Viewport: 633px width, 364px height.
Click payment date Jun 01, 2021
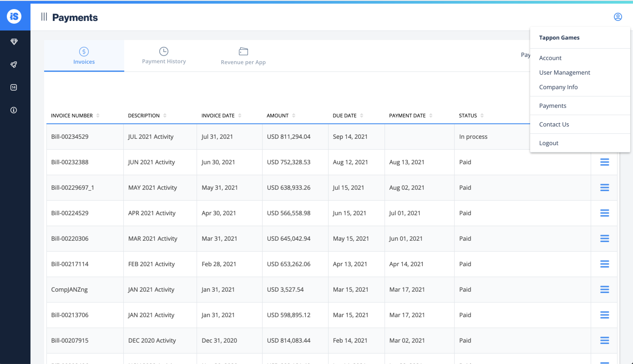405,238
